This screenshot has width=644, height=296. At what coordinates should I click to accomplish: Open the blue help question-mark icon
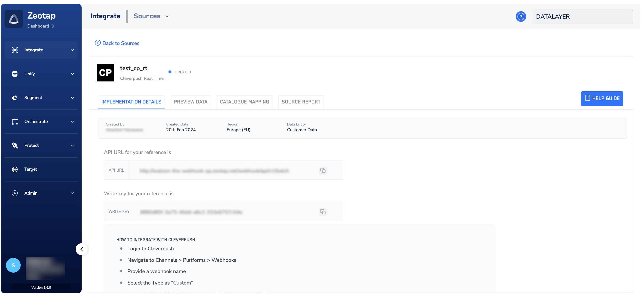(x=521, y=17)
